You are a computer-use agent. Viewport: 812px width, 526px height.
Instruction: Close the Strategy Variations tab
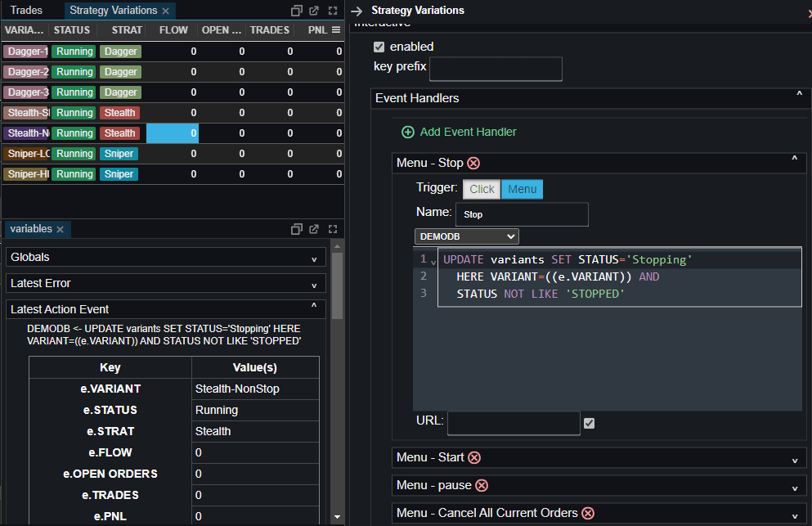tap(165, 11)
